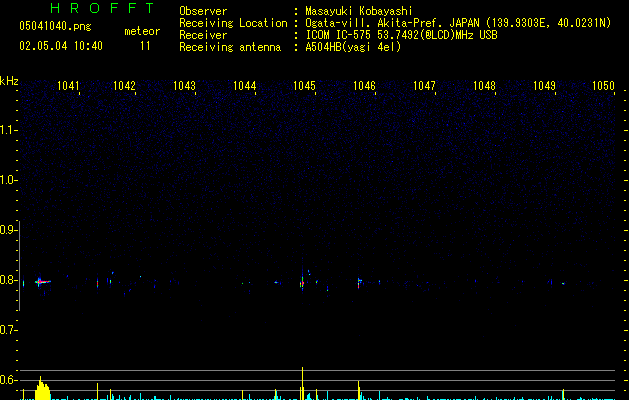The height and width of the screenshot is (400, 629).
Task: Click the HROFFT title text
Action: point(102,8)
